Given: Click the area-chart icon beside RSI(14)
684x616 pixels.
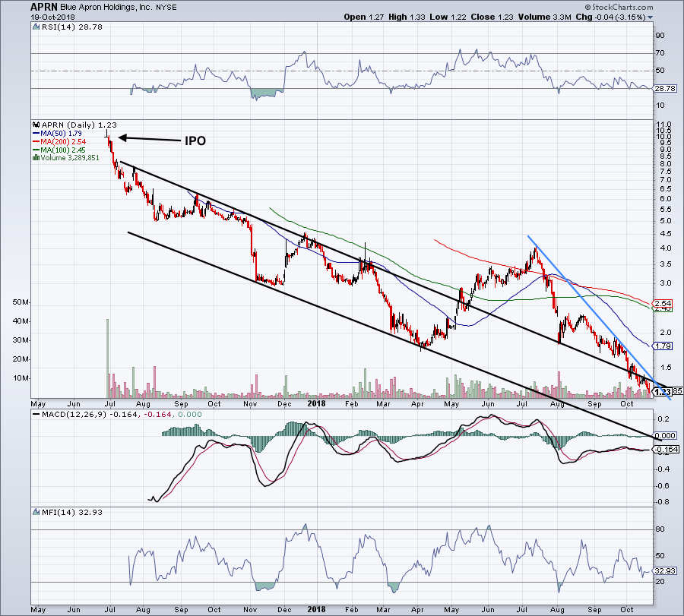Looking at the screenshot, I should tap(36, 27).
